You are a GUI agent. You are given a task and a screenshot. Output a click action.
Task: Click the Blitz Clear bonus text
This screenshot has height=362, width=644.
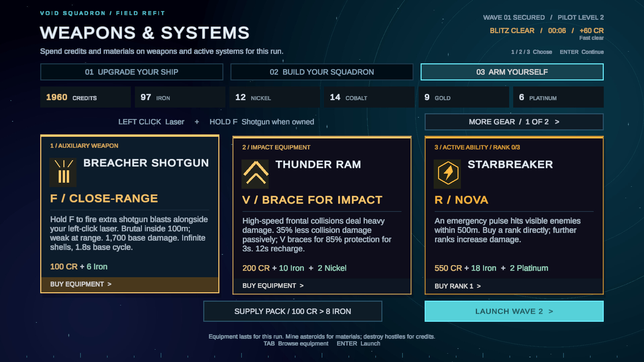[547, 31]
